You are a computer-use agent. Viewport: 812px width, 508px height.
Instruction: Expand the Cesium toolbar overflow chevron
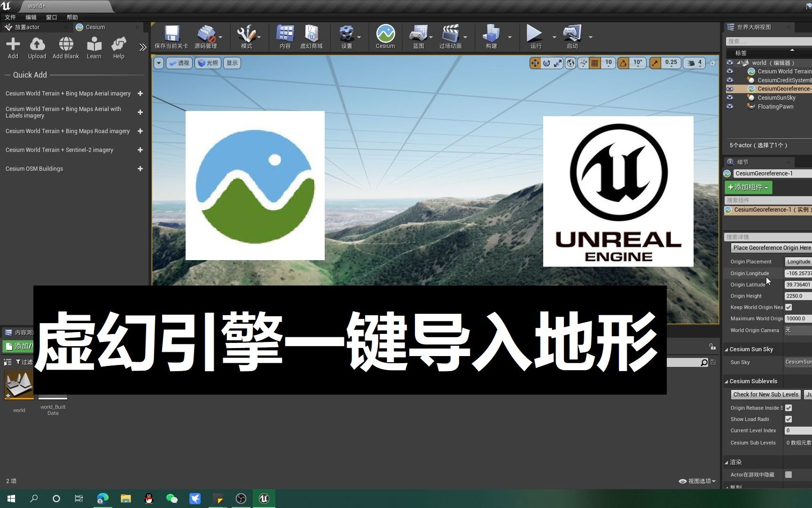(143, 47)
